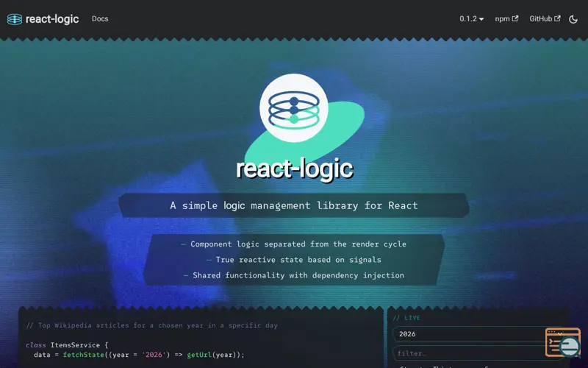Click 'True reactive state based on signals'
This screenshot has width=588, height=368.
coord(298,260)
